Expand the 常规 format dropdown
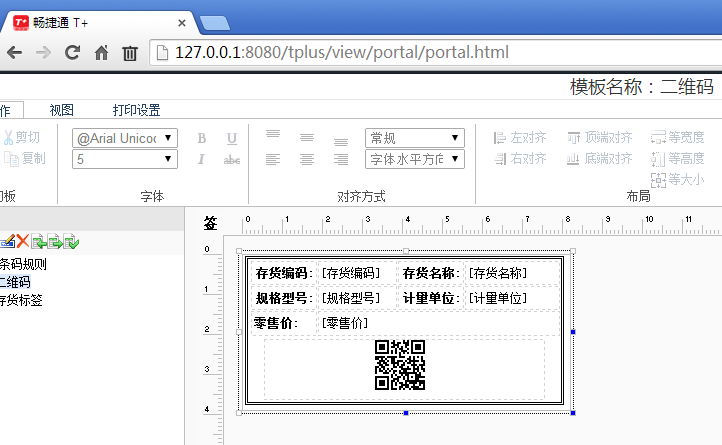This screenshot has height=445, width=722. tap(415, 138)
